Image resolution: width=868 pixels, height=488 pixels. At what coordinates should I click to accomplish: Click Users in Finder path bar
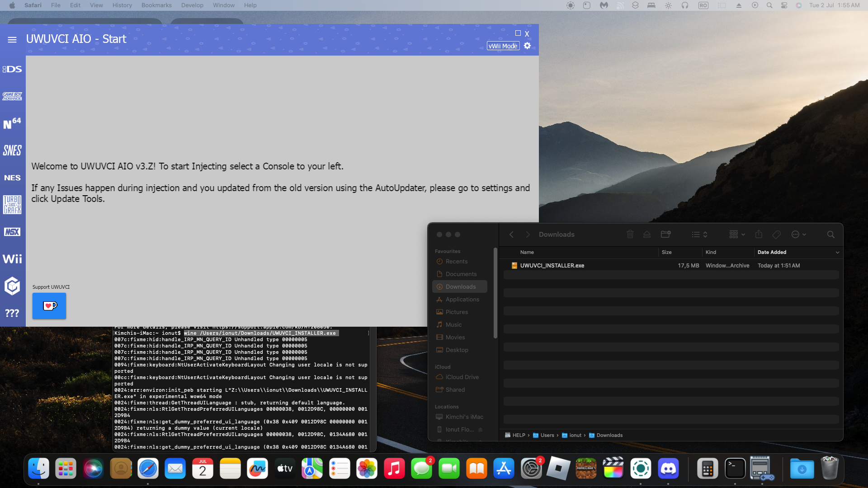tap(543, 436)
